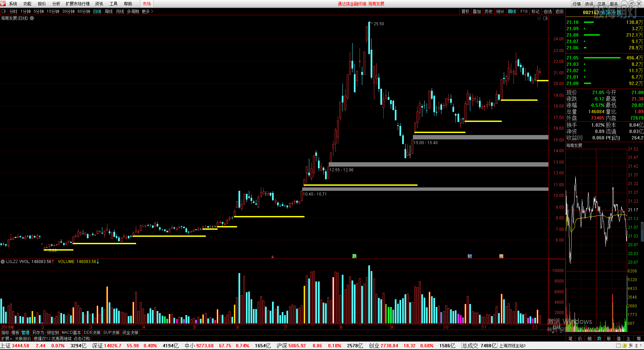Select the 势 tab in the bottom right

point(599,339)
